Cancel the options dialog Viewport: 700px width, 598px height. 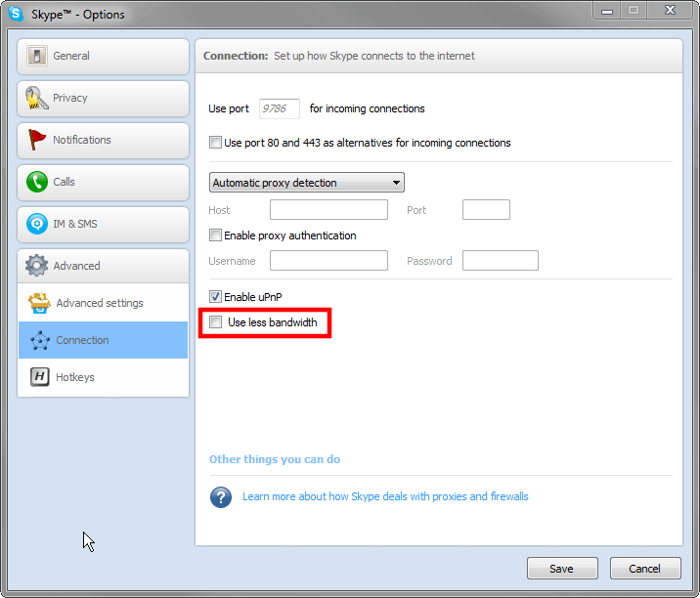tap(644, 569)
